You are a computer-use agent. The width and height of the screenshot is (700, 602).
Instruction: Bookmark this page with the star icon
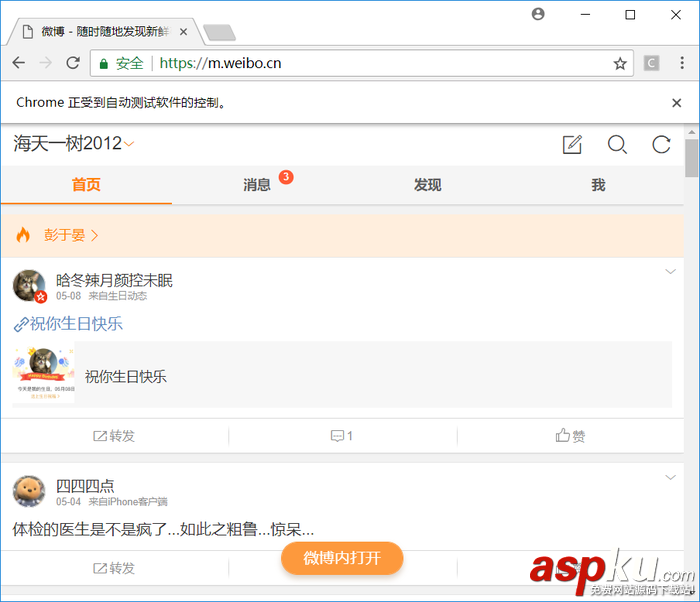point(620,63)
